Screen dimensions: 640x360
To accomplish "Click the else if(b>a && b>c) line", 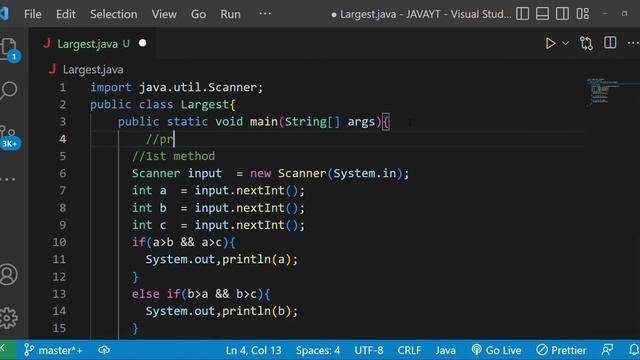I will 201,294.
